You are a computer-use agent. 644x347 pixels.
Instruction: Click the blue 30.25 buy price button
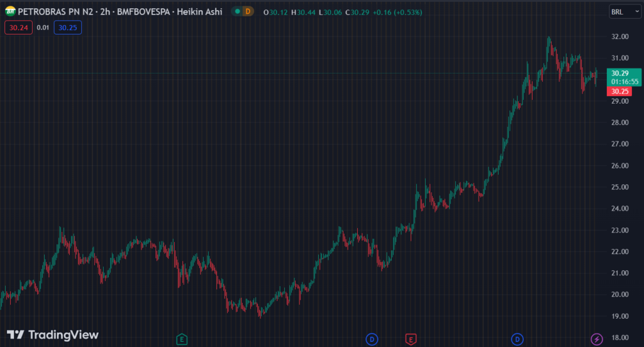pos(68,28)
